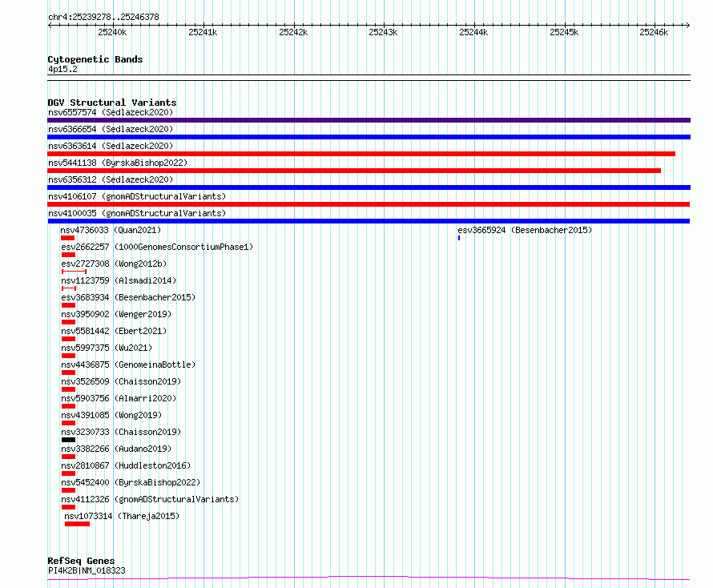Viewport: 713px width, 588px height.
Task: Open variant nsv2810867 (Huddleston2016)
Action: tap(126, 465)
